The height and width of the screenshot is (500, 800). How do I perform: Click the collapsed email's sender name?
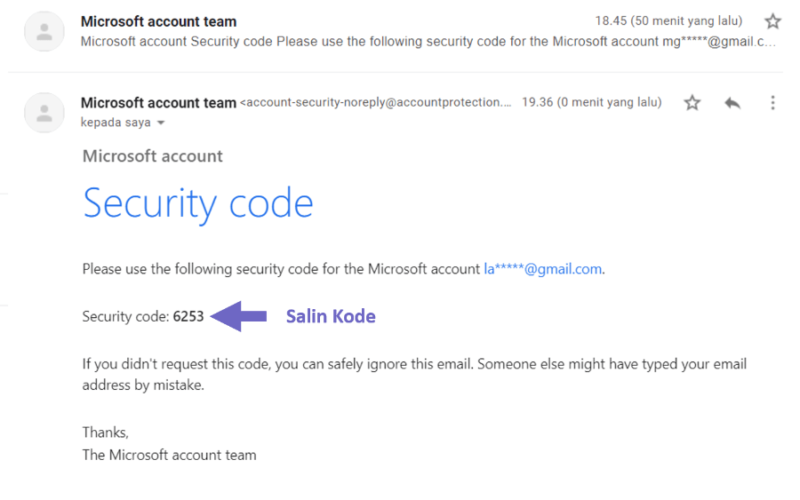pos(159,21)
